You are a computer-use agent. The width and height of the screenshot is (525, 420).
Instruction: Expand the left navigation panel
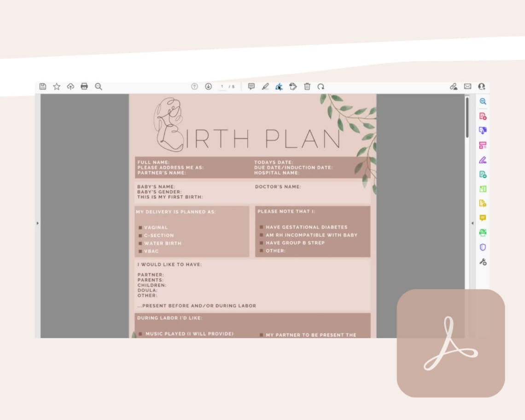(x=38, y=222)
